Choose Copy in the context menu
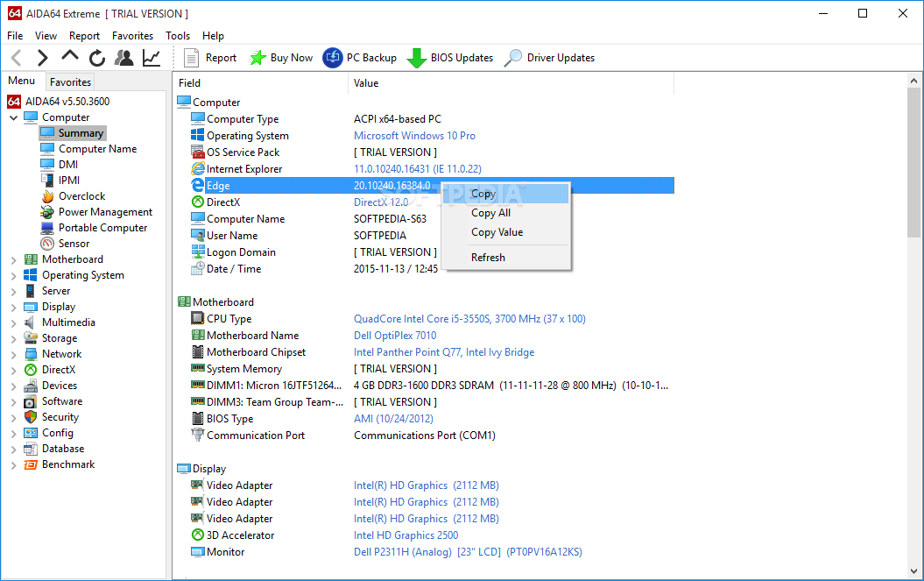 [x=506, y=194]
